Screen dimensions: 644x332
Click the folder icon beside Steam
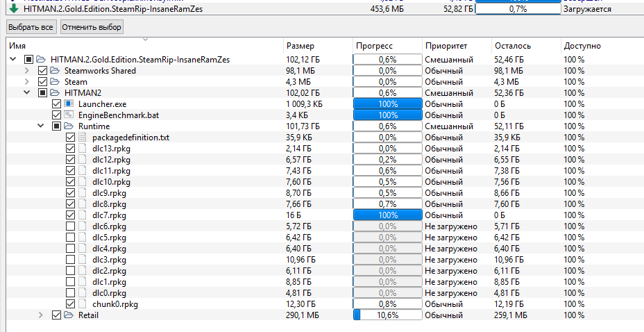point(55,82)
